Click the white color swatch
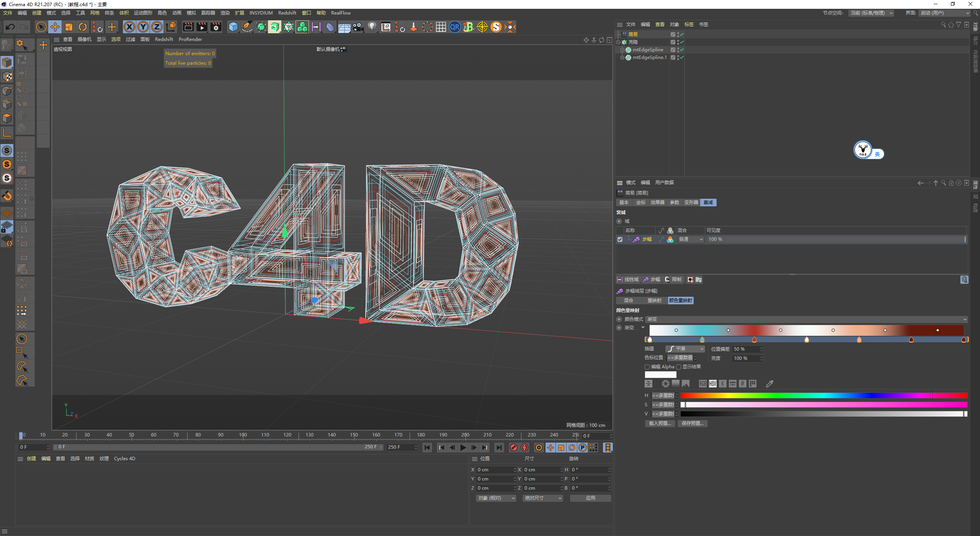 [x=661, y=375]
